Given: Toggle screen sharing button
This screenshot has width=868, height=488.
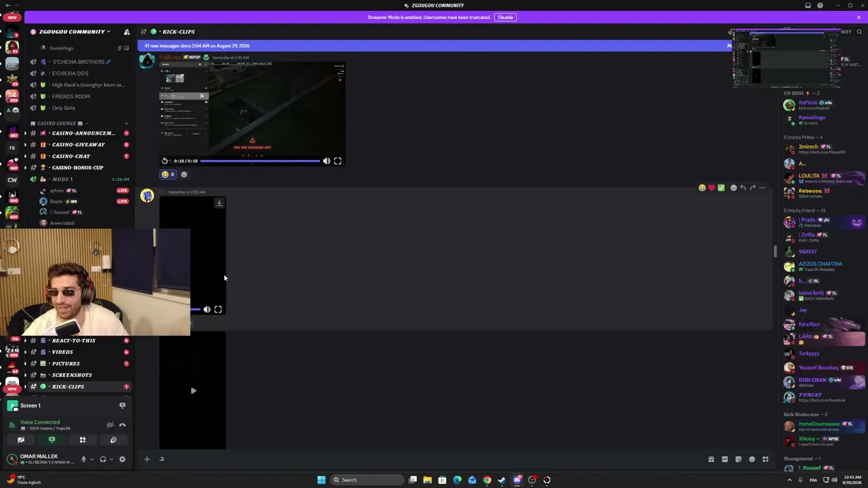Looking at the screenshot, I should [x=52, y=440].
